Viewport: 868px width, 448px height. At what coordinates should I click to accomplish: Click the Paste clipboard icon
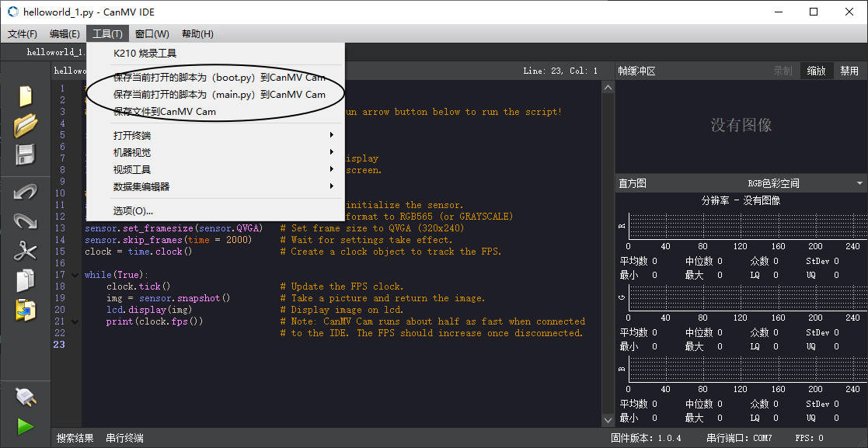click(x=26, y=311)
